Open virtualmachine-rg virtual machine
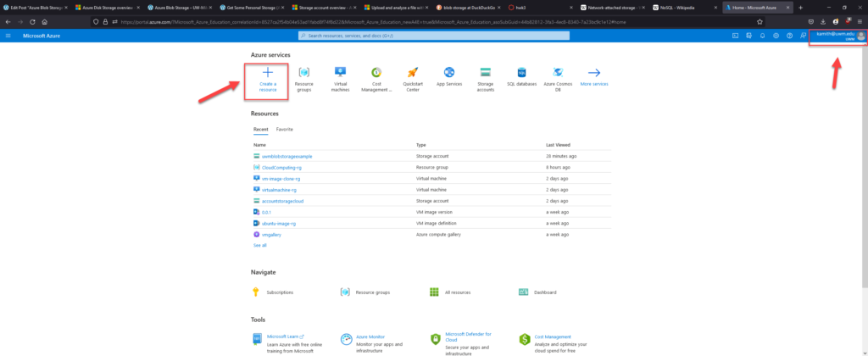This screenshot has width=868, height=356. (279, 189)
